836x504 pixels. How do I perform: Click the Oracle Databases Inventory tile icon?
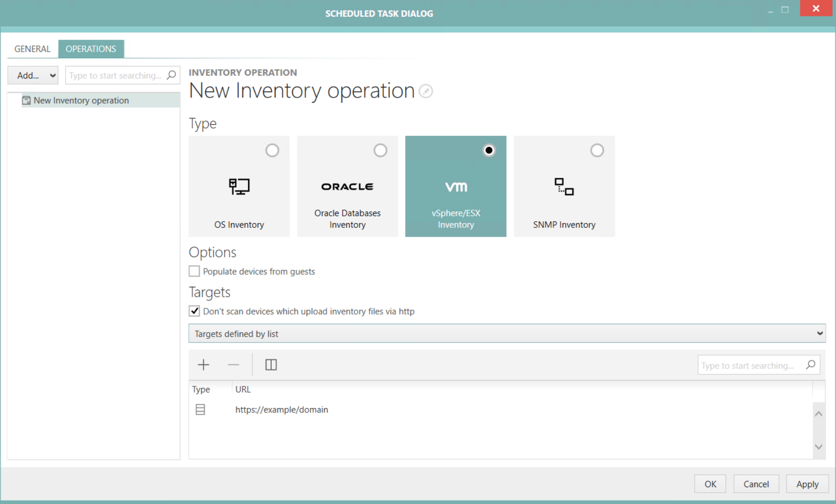coord(347,186)
